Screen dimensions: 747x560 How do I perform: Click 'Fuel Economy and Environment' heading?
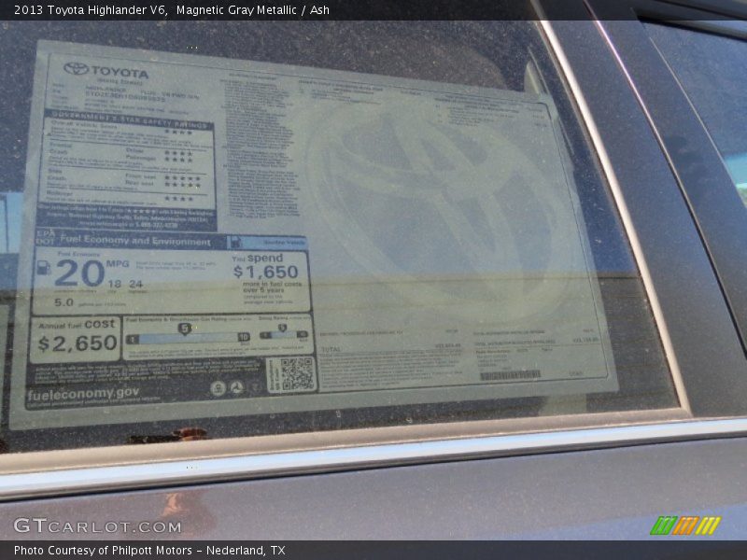click(135, 241)
